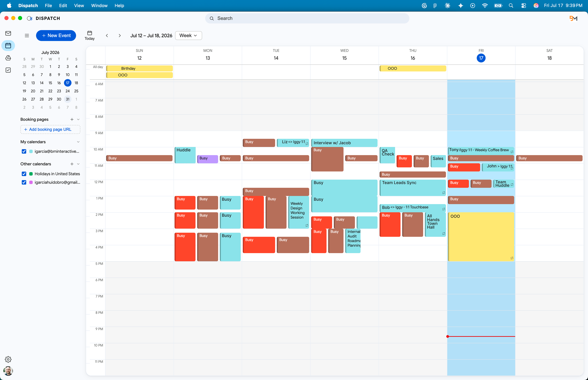Jump to Today with calendar icon

click(89, 36)
